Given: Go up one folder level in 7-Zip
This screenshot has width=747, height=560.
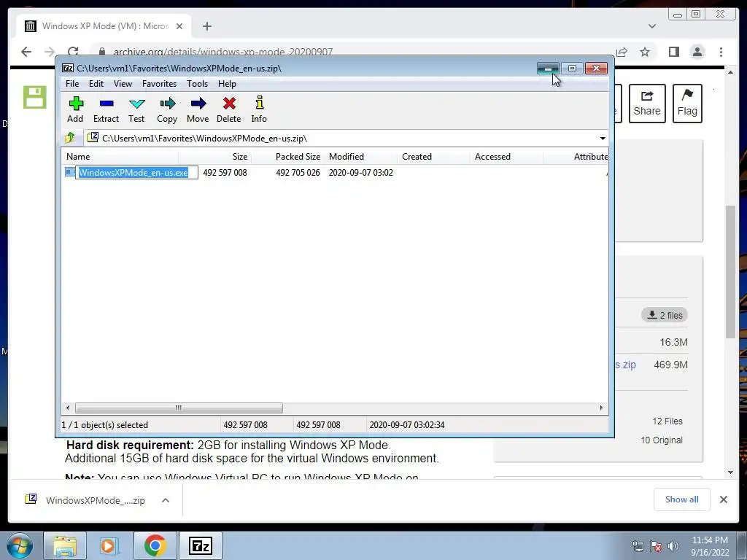Looking at the screenshot, I should [70, 138].
